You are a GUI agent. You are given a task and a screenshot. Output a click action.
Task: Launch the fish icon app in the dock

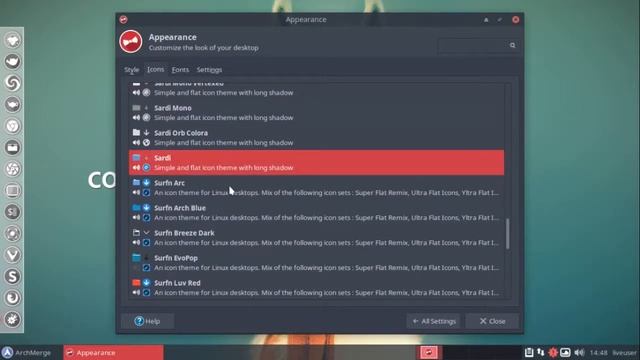click(12, 104)
